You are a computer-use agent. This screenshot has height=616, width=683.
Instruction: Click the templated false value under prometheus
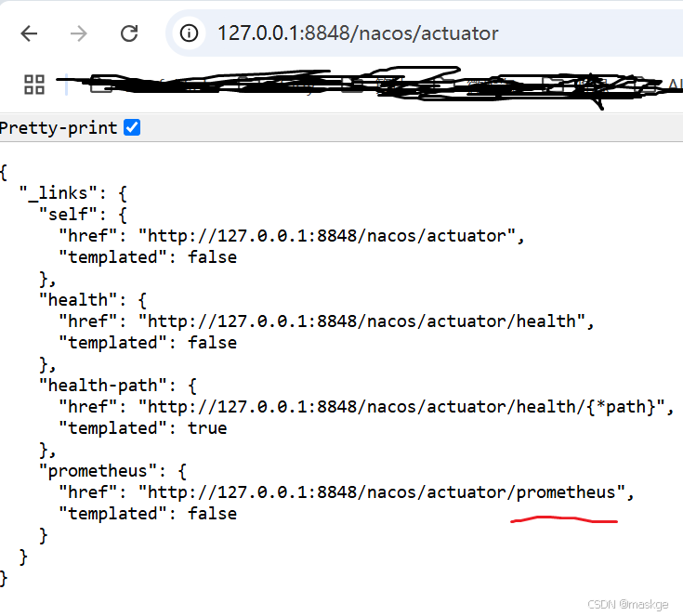click(213, 514)
